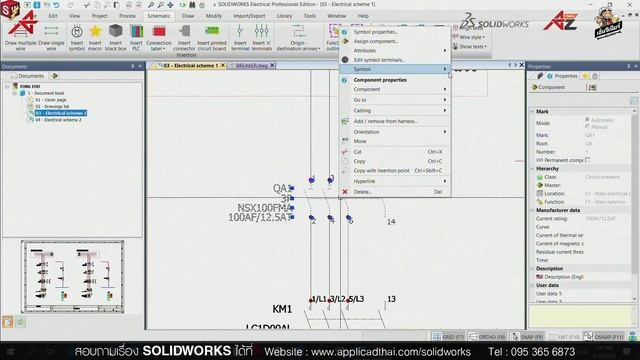Collapse the Hierarchy properties section
640x360 pixels.
[532, 169]
